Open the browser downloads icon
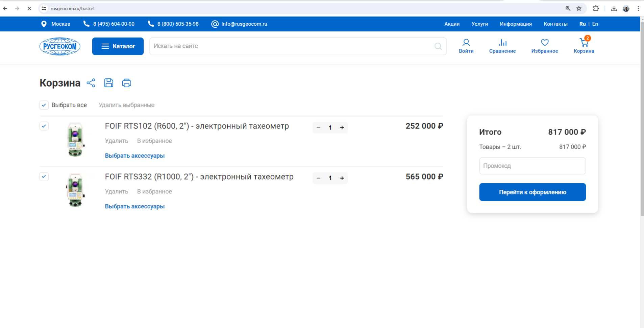Screen dimensions: 644x328 tap(614, 8)
